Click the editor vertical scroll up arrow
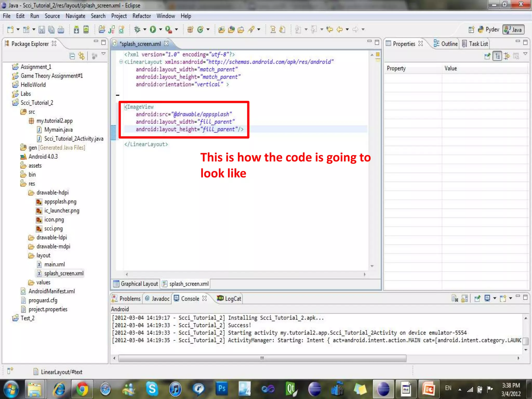 click(372, 55)
